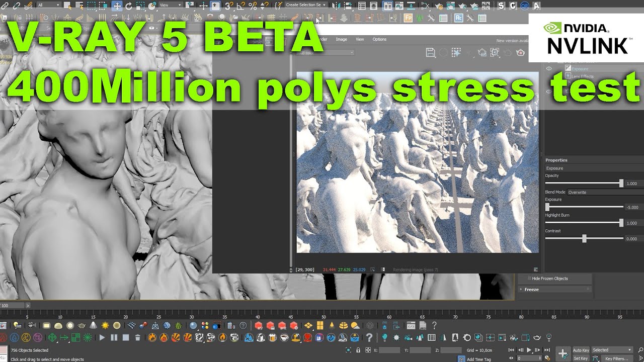Viewport: 644px width, 362px height.
Task: Select Lens Effects layer in list
Action: click(x=583, y=76)
